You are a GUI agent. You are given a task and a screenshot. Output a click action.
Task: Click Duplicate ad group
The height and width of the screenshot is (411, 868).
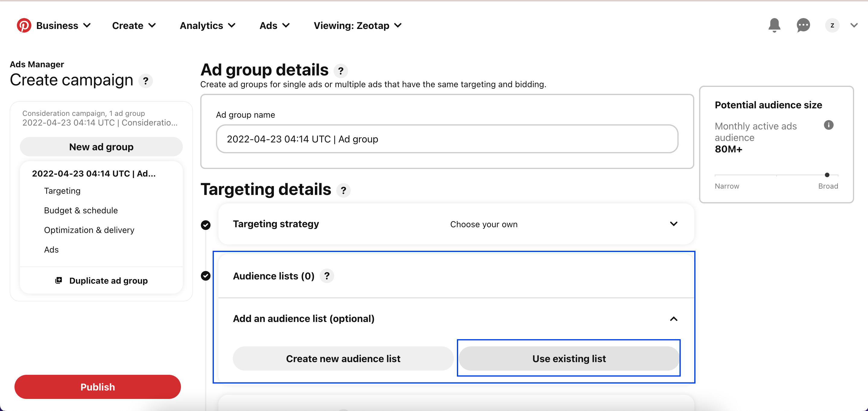click(101, 281)
